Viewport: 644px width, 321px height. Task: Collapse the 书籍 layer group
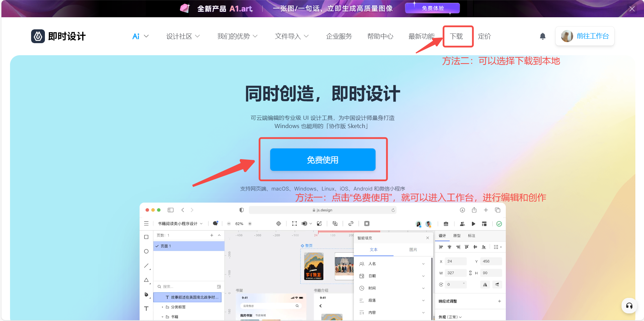pyautogui.click(x=162, y=317)
